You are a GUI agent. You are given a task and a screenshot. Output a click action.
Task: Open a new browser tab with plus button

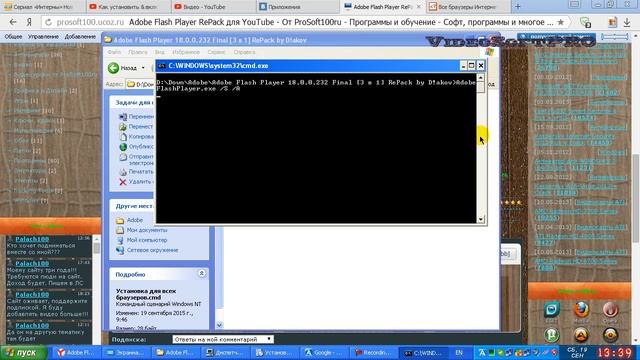point(518,7)
